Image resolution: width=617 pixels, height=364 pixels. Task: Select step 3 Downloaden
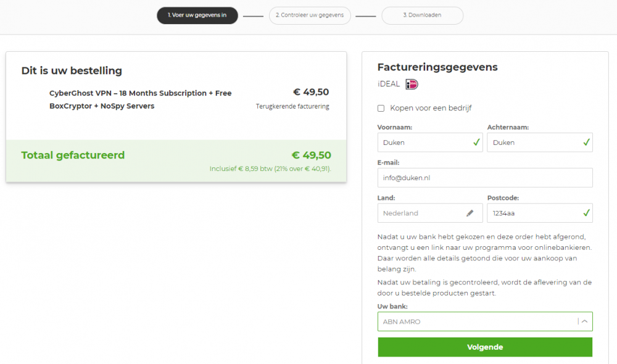[x=422, y=15]
